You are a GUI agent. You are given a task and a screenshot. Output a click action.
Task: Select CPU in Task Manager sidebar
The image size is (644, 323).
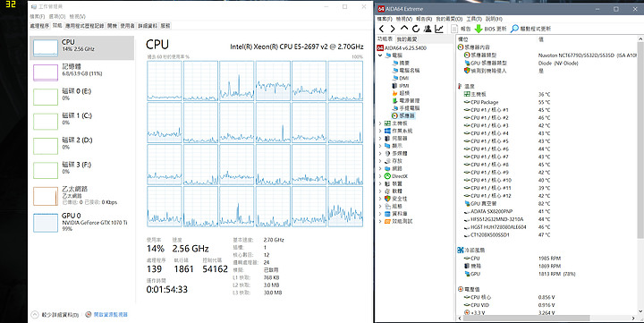point(81,47)
